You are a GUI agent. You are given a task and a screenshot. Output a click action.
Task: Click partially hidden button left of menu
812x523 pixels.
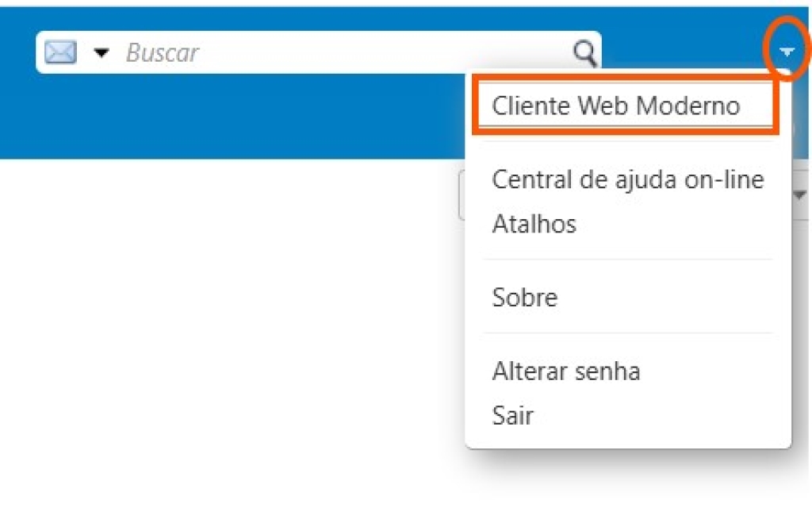click(462, 196)
